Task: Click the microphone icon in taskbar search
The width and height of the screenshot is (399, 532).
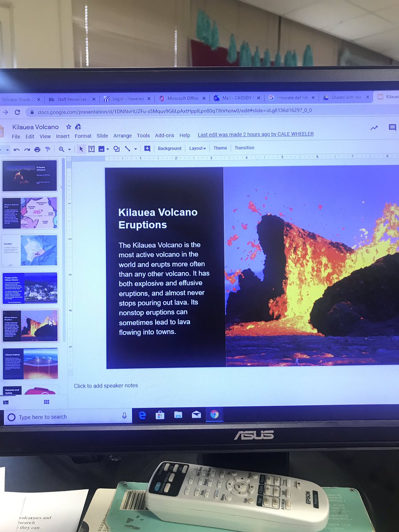Action: [x=124, y=416]
